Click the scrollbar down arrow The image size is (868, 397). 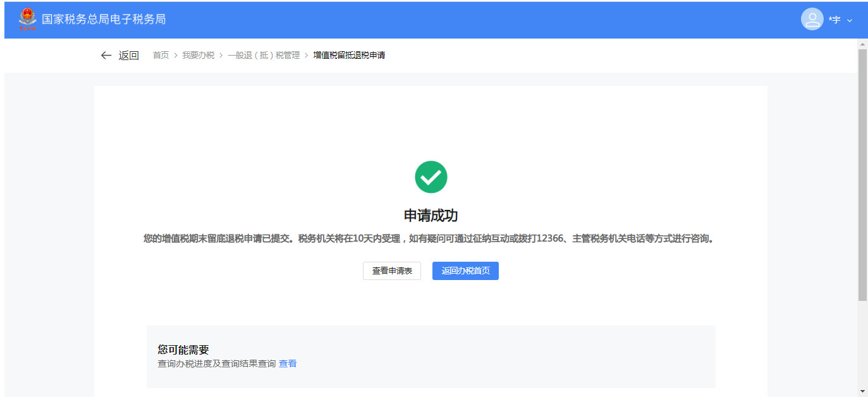coord(862,391)
